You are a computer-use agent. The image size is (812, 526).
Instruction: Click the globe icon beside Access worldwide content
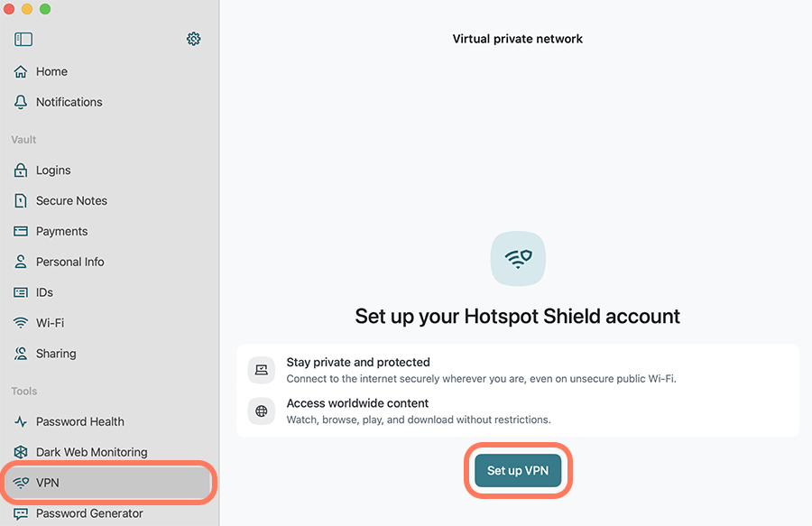click(x=262, y=411)
